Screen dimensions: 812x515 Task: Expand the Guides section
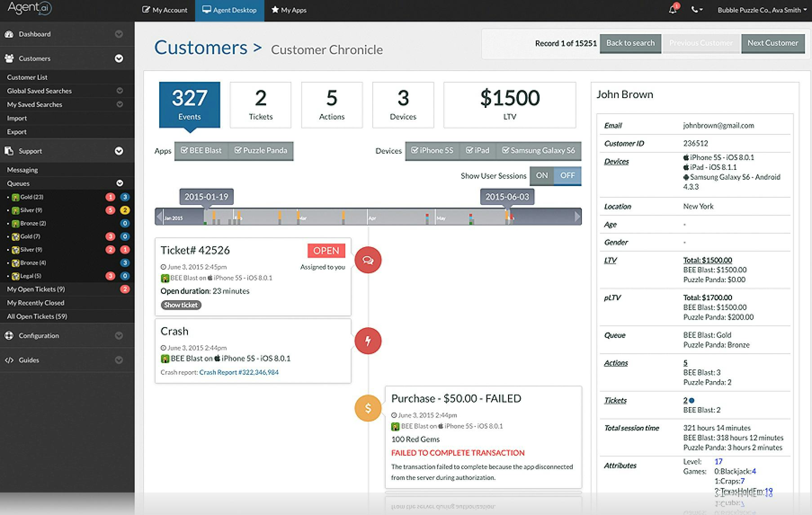coord(119,360)
